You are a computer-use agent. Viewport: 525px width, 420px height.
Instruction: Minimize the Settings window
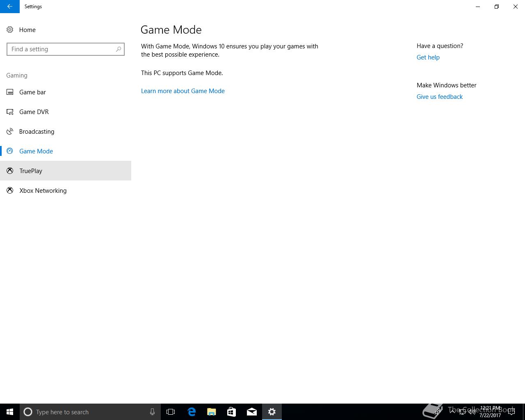[x=478, y=7]
